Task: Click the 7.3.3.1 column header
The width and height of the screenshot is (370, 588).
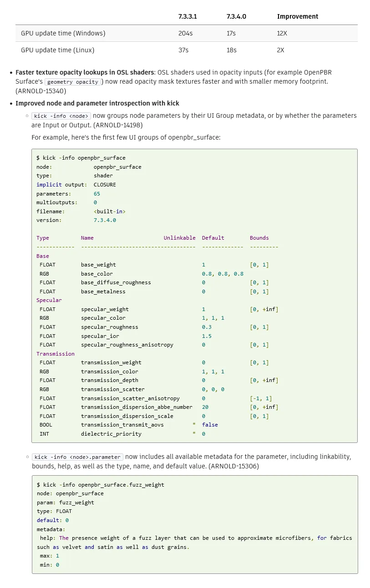Action: click(188, 16)
